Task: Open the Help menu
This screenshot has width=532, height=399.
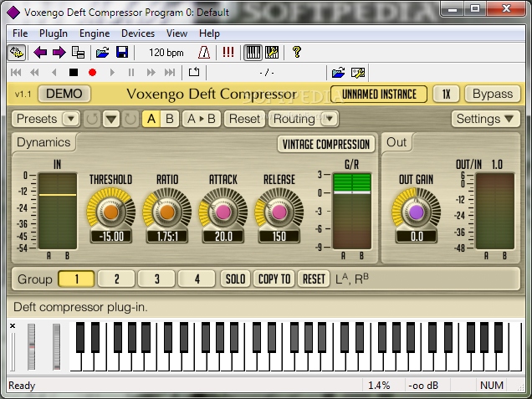Action: [209, 33]
